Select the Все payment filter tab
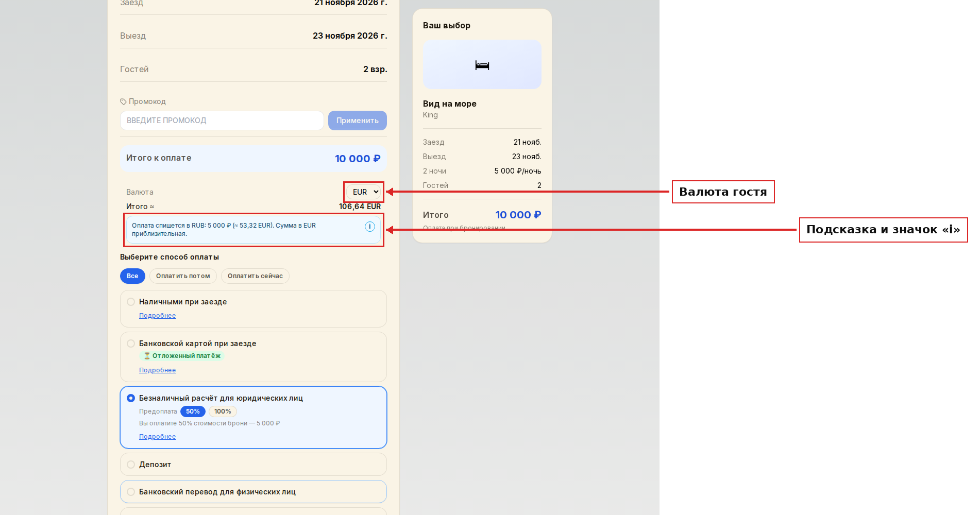980x515 pixels. coord(132,276)
